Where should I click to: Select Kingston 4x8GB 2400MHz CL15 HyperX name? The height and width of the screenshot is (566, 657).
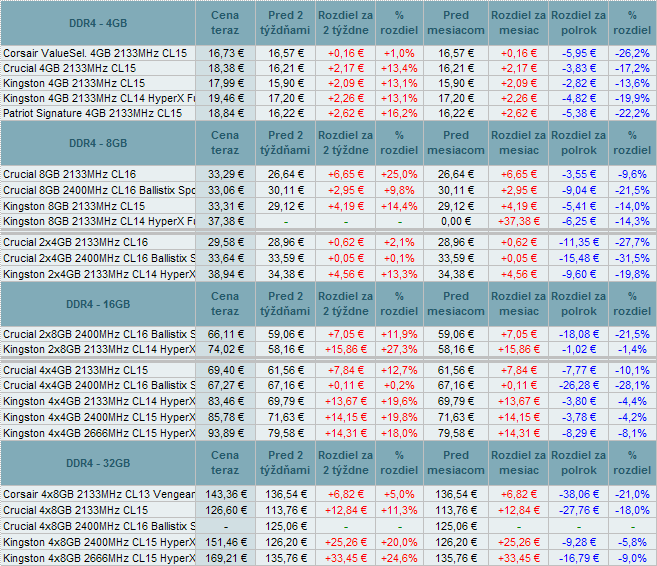(x=99, y=542)
